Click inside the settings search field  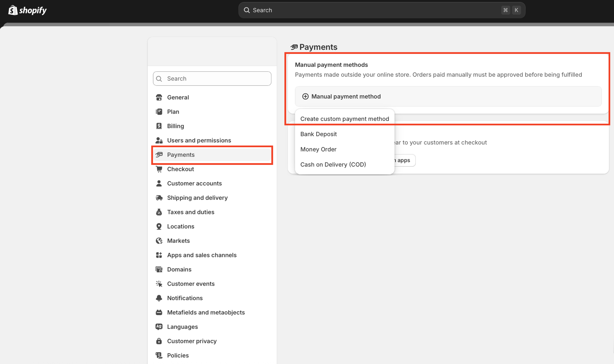212,78
